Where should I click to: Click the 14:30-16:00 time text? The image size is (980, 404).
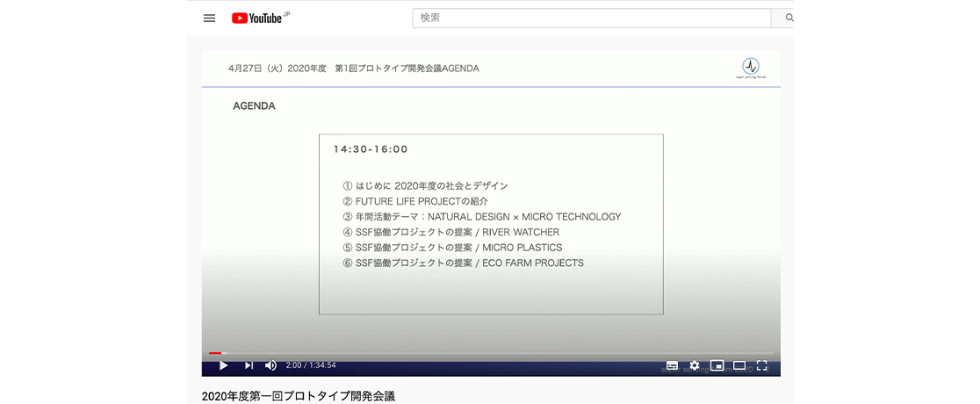click(x=371, y=149)
